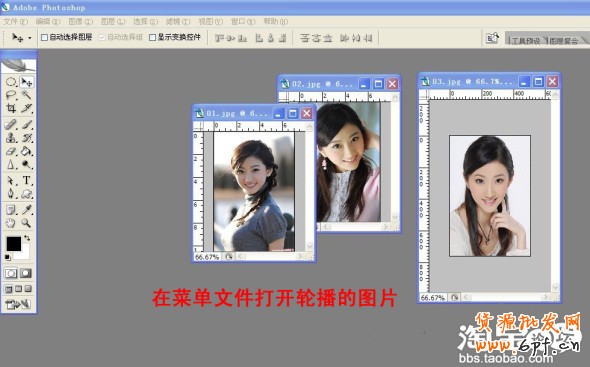Select the Lasso tool
Image resolution: width=590 pixels, height=367 pixels.
tap(11, 94)
